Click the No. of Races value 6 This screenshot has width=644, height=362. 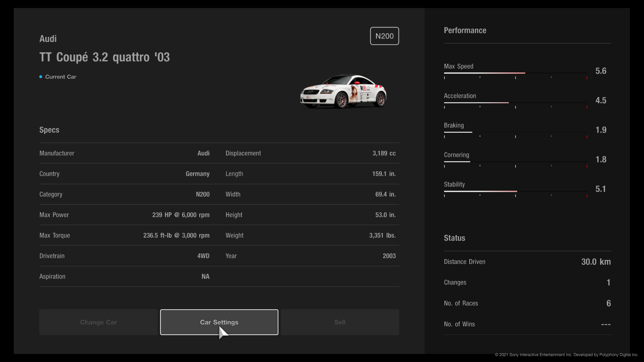(608, 303)
